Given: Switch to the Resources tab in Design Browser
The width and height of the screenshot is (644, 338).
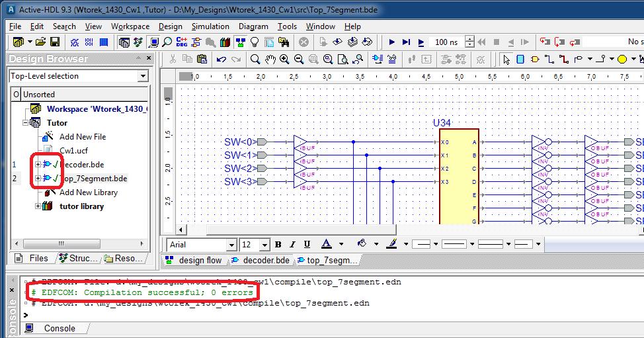Looking at the screenshot, I should [x=123, y=259].
